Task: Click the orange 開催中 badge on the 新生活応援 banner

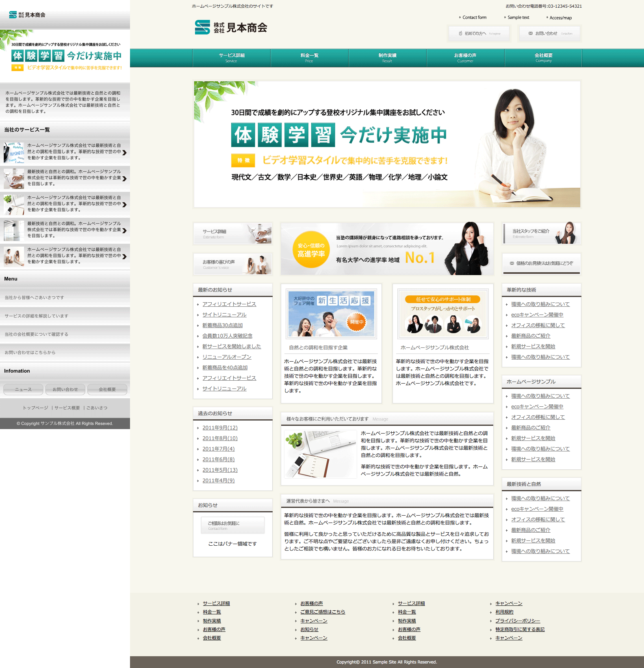Action: point(356,321)
